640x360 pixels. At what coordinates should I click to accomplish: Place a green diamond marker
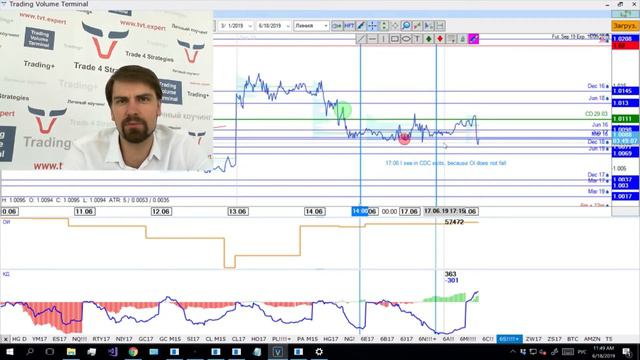pos(429,39)
